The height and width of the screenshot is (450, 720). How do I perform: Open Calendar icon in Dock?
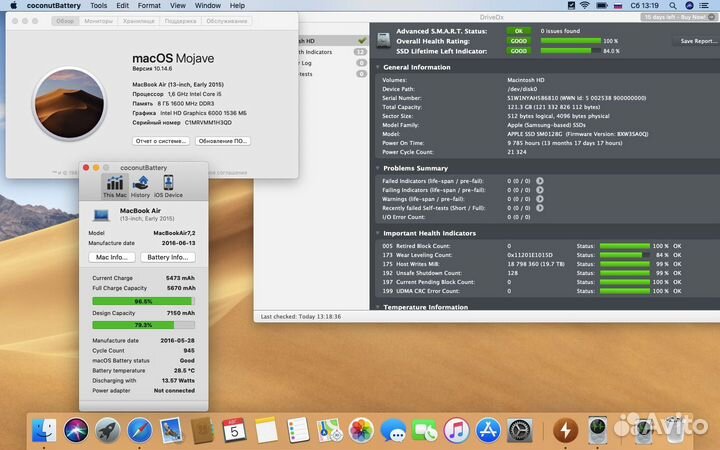pos(235,430)
